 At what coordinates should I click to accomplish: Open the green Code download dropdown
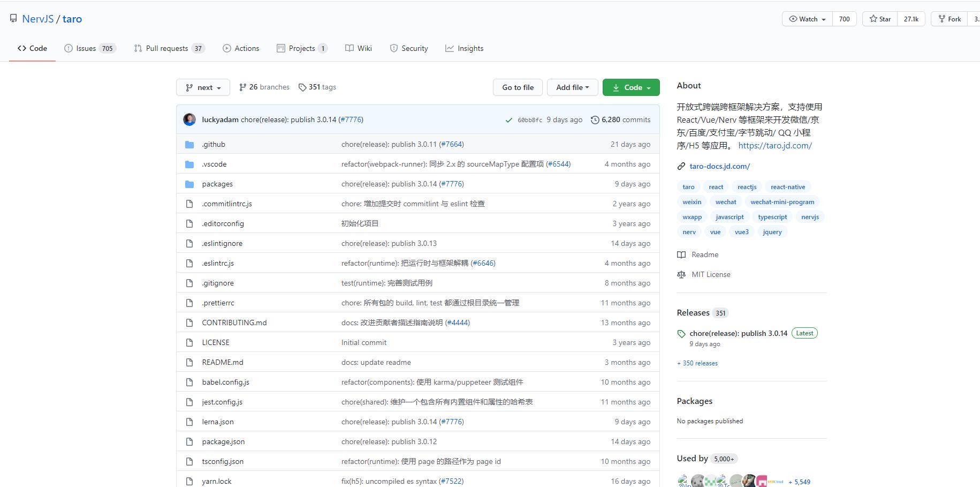click(631, 87)
